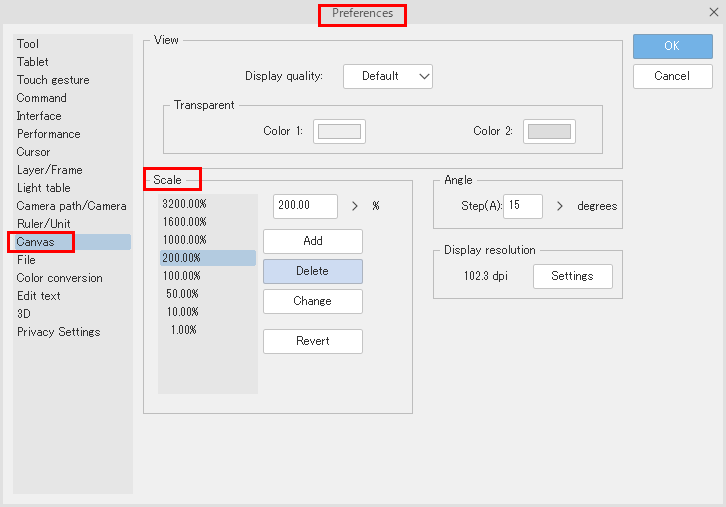The height and width of the screenshot is (507, 726).
Task: Switch to the Interface category
Action: [x=39, y=116]
